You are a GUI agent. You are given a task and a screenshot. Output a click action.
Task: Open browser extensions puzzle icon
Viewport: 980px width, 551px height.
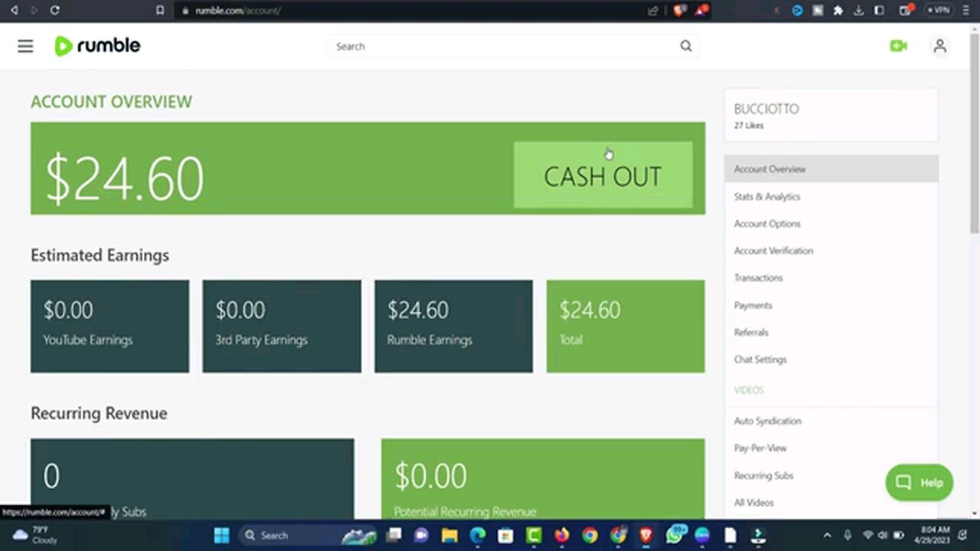click(838, 10)
